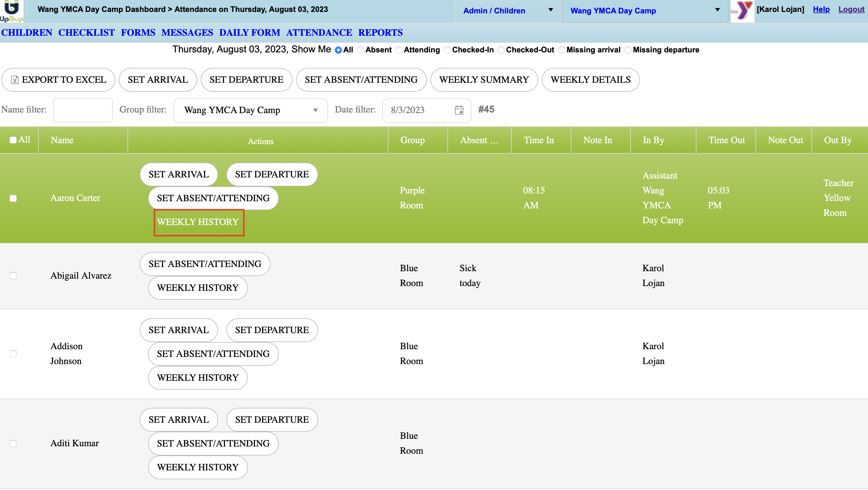Select the Absent radio filter

pos(360,50)
